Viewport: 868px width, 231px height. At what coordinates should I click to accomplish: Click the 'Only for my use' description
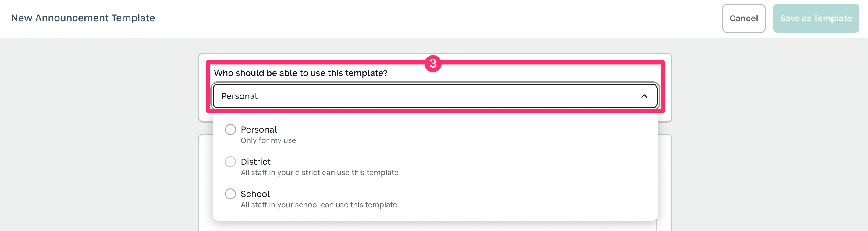268,140
